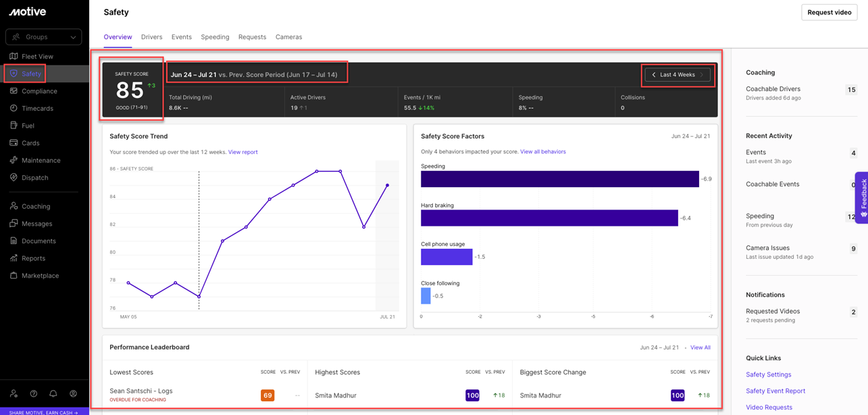Viewport: 868px width, 415px height.
Task: Open Maintenance wrench icon
Action: [14, 160]
